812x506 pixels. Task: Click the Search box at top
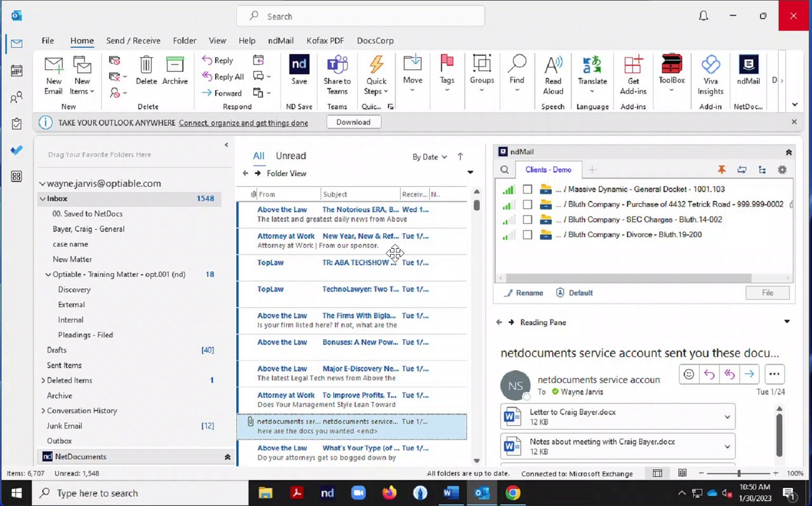pyautogui.click(x=360, y=17)
